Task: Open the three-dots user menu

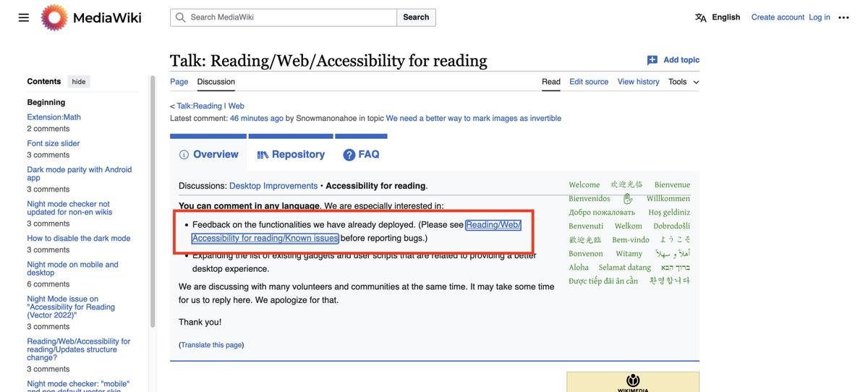Action: point(843,17)
